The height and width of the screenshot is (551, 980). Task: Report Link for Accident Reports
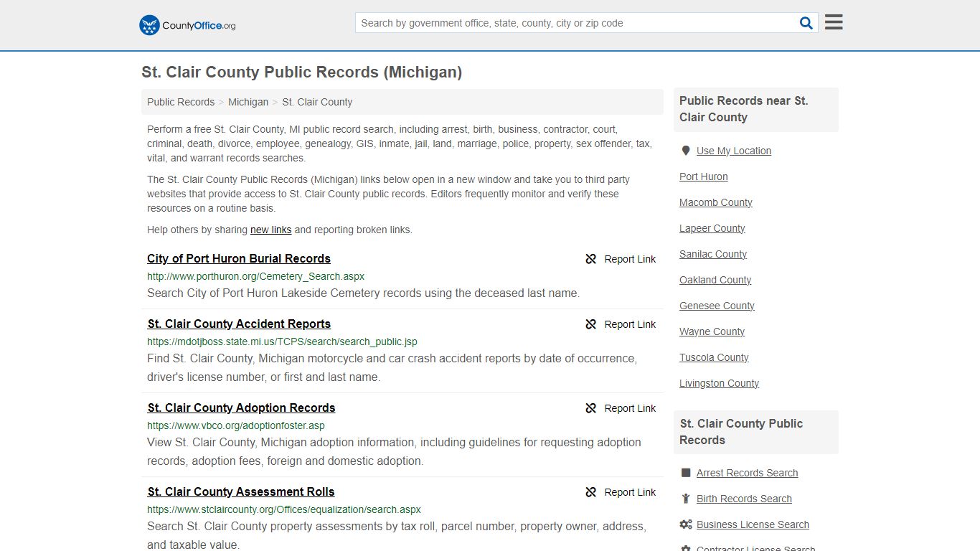pos(630,324)
